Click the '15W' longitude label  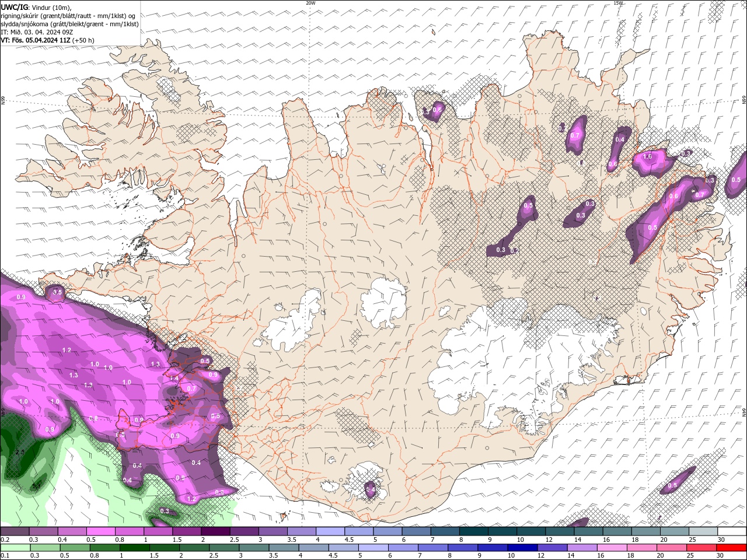coord(618,3)
